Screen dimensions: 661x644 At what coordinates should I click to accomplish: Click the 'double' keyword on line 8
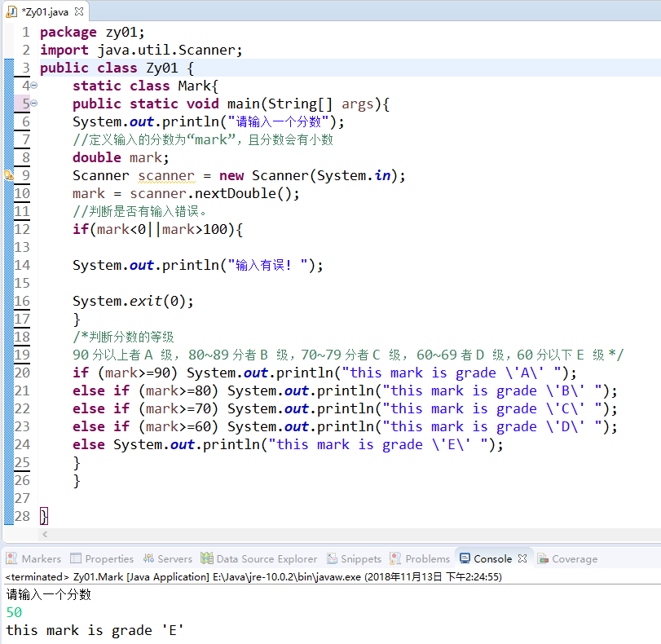[x=97, y=157]
